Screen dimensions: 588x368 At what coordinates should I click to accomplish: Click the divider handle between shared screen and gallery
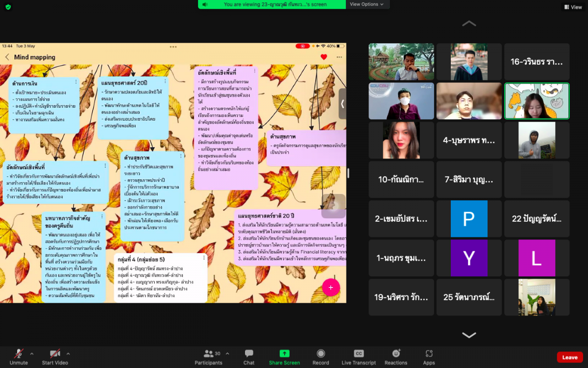point(348,173)
